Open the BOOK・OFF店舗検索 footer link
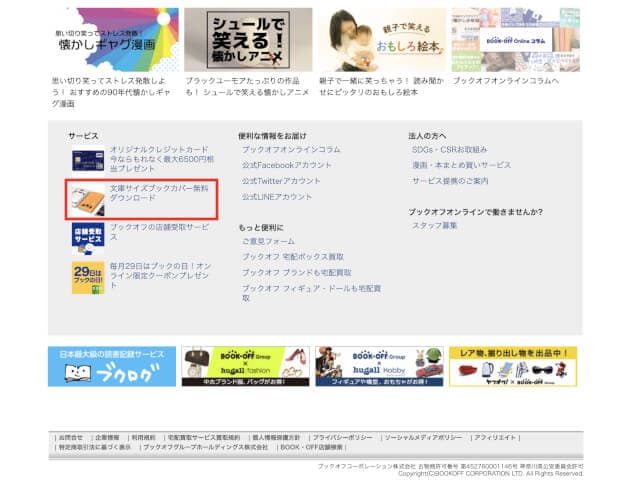Screen dimensions: 640x480 [x=311, y=447]
